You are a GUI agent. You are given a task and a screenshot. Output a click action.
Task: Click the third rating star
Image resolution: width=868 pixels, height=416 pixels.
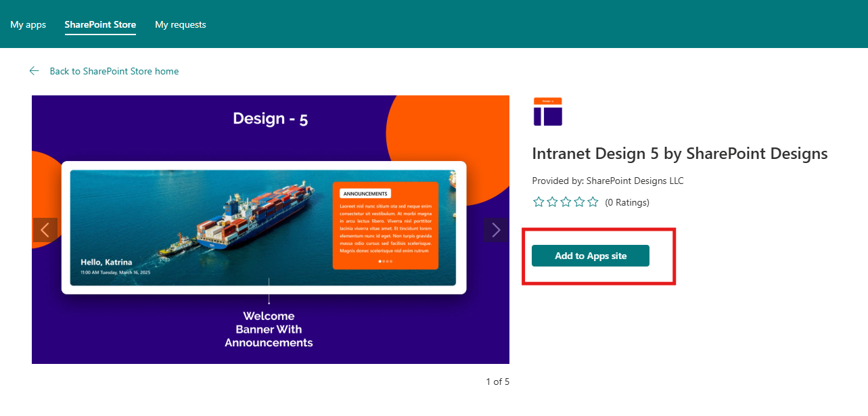click(566, 202)
